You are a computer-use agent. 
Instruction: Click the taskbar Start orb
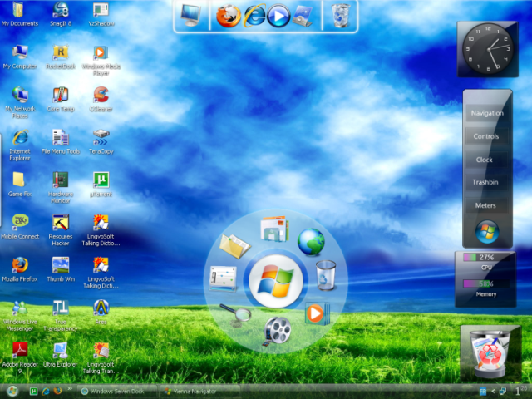[x=12, y=392]
